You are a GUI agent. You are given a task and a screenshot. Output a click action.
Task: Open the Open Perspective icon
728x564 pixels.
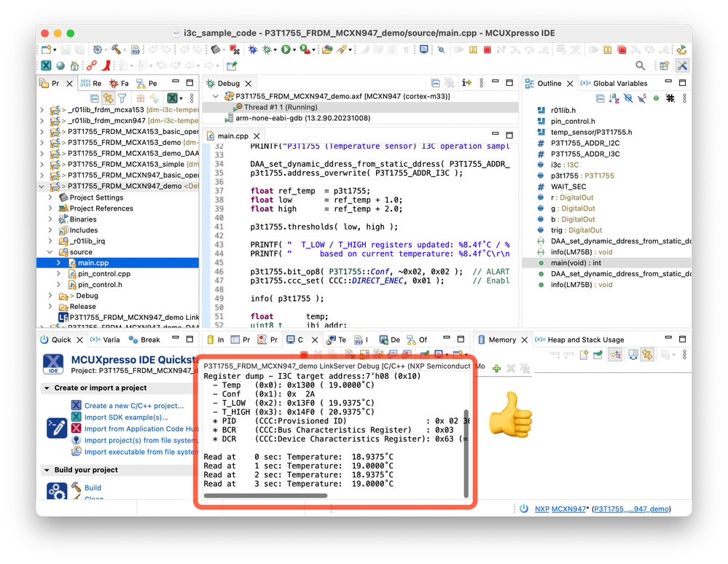[665, 66]
